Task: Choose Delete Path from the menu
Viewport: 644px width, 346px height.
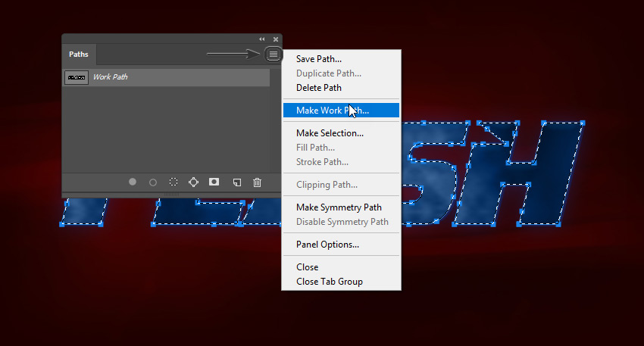Action: coord(318,88)
